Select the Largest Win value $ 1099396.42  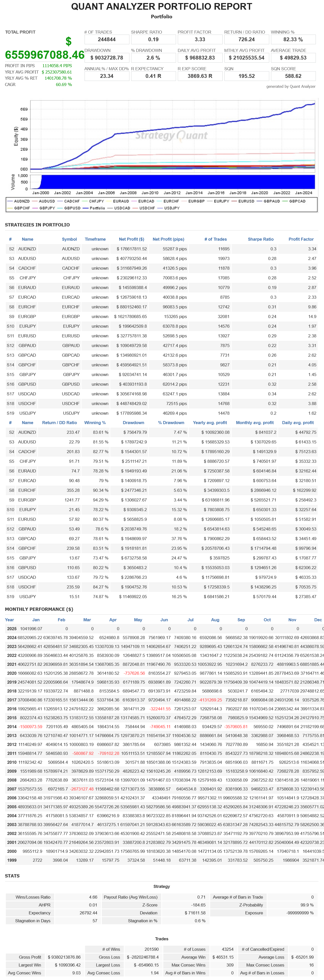tap(67, 965)
